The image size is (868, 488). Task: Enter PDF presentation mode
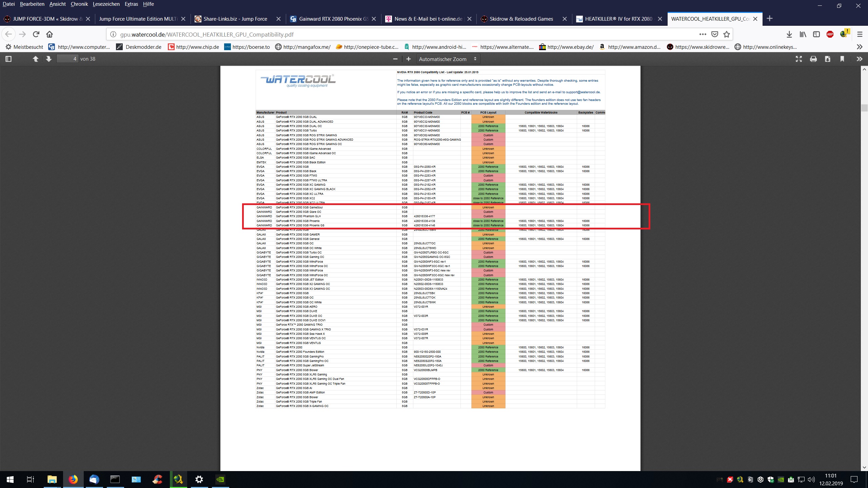point(799,59)
